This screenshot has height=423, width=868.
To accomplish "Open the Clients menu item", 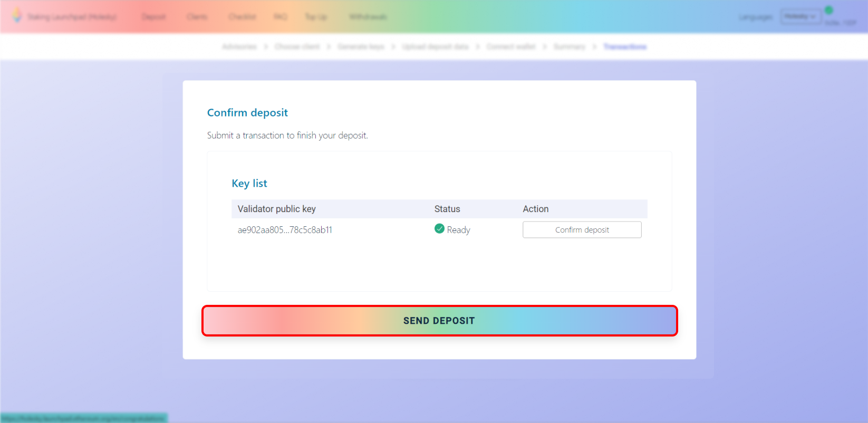I will click(197, 17).
